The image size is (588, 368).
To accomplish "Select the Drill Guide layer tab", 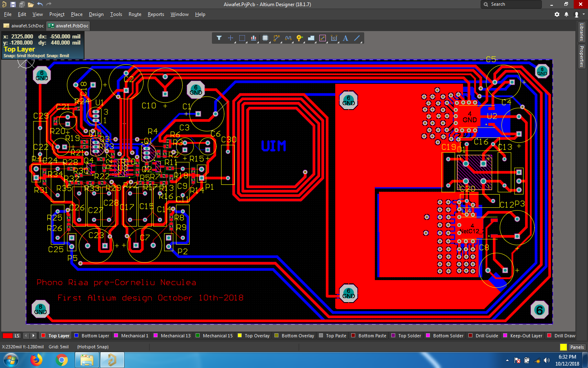I will [483, 336].
